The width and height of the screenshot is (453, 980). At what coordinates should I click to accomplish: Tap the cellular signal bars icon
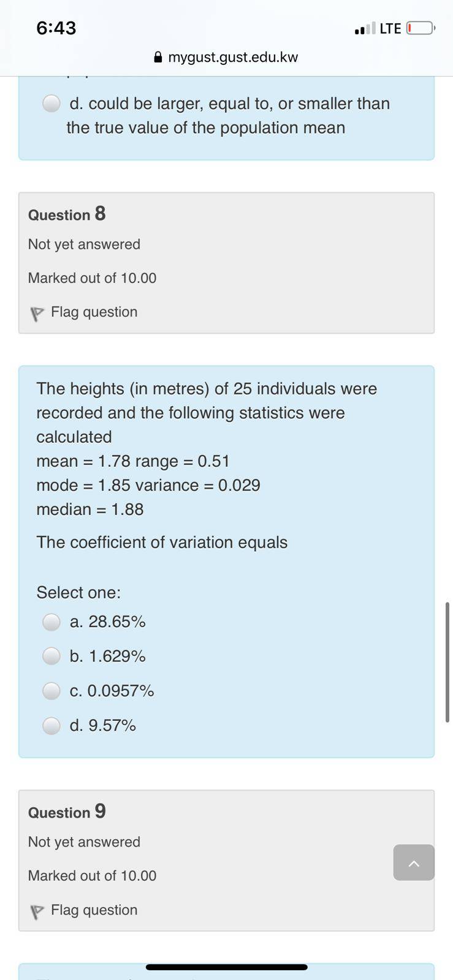365,28
